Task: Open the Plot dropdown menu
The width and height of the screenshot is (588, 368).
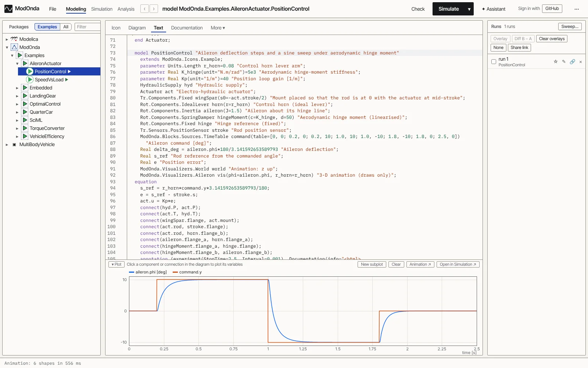Action: 116,264
